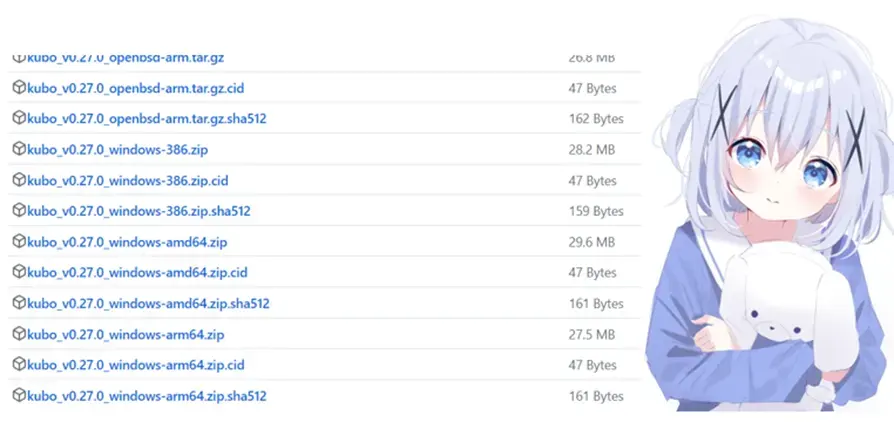Open the kubo_v0.27.0_windows-arm64.zip.cid link

136,365
